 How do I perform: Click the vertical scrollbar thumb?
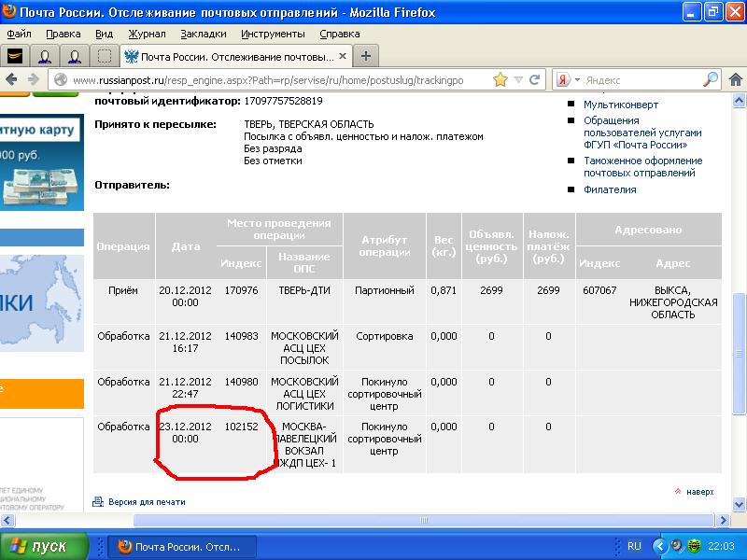click(739, 354)
